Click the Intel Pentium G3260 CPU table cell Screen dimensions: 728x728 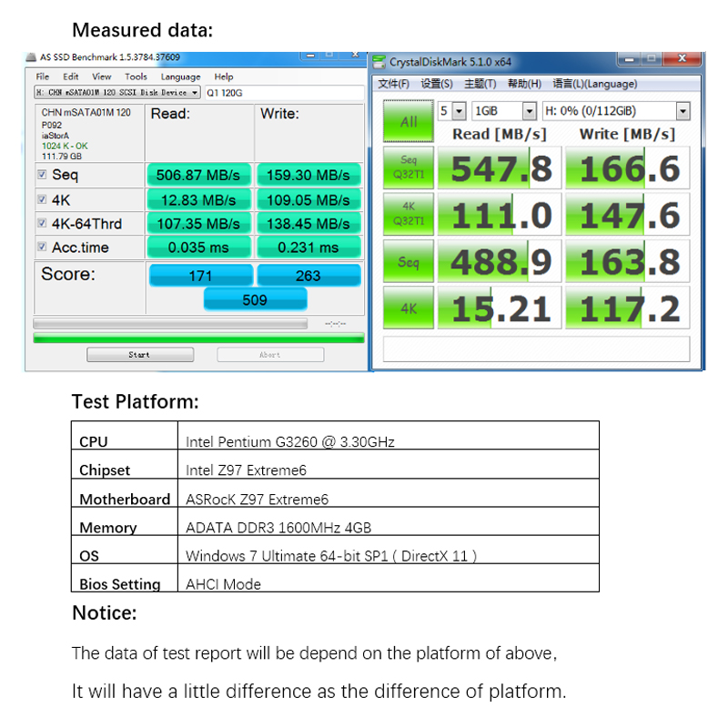coord(389,436)
